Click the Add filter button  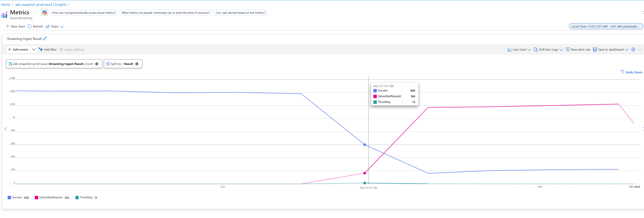[x=48, y=49]
